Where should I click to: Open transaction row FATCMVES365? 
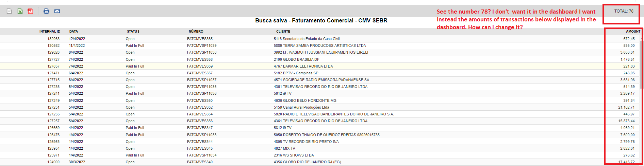point(200,39)
